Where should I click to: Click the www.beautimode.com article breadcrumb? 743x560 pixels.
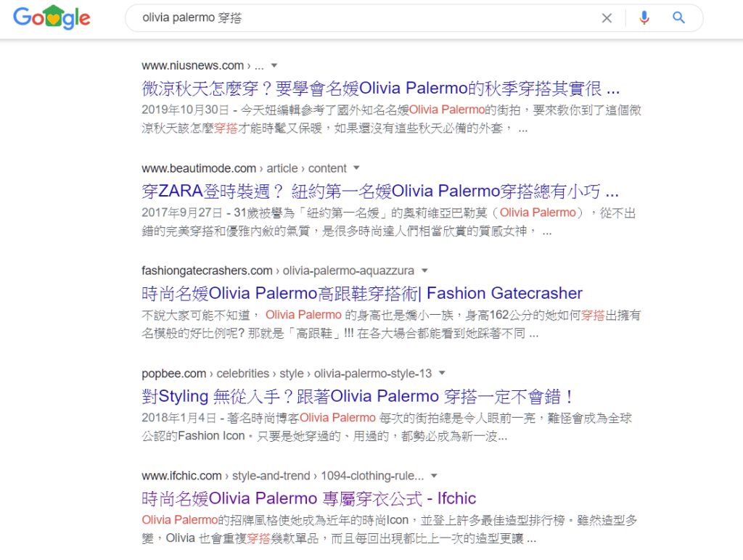244,168
